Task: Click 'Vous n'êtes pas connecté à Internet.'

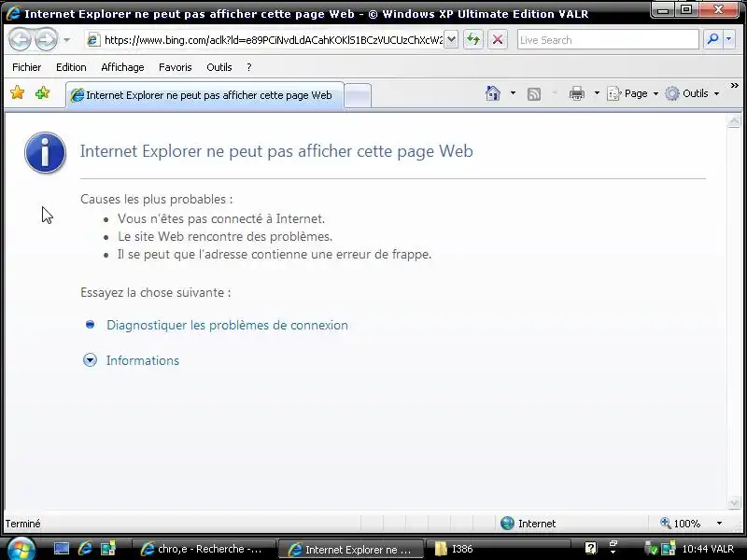Action: [221, 218]
